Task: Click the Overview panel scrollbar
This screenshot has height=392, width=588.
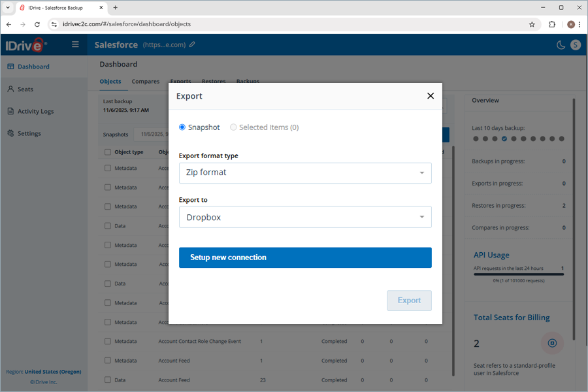Action: [574, 219]
